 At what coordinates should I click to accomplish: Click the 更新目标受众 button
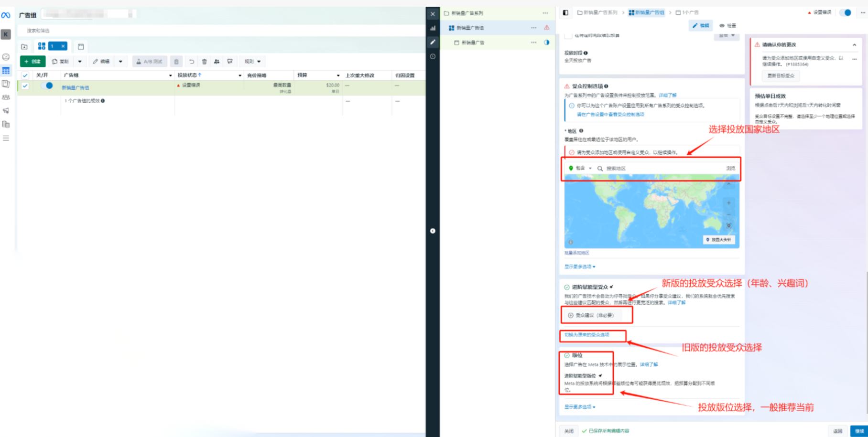pos(781,75)
